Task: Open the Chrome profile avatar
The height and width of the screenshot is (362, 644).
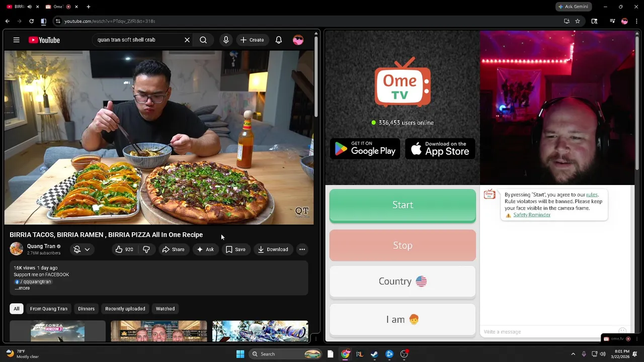Action: (x=624, y=21)
